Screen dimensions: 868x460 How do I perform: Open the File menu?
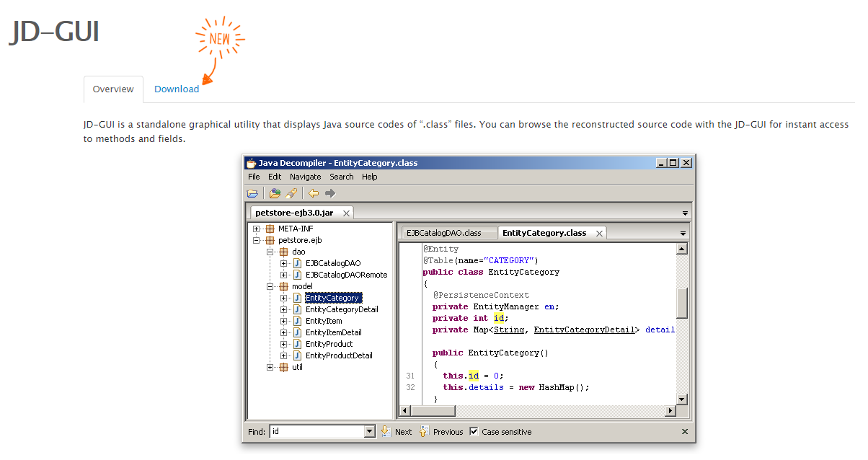(254, 177)
